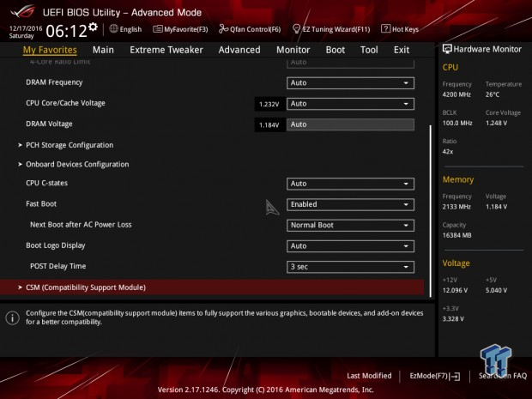
Task: Click Last Modified button
Action: (x=369, y=376)
